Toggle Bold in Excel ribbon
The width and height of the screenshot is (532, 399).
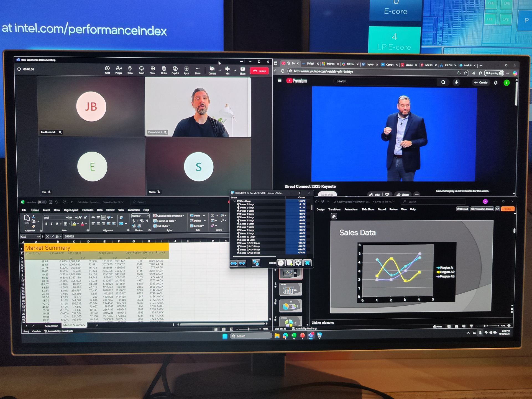pyautogui.click(x=46, y=224)
